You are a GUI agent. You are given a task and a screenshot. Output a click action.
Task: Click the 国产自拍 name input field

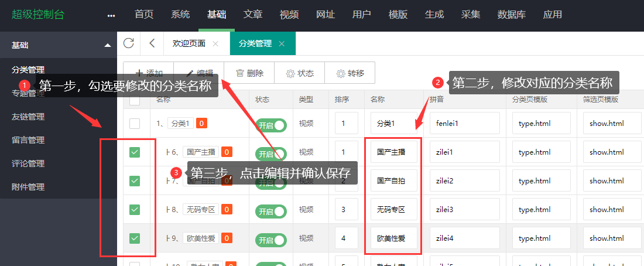pos(394,181)
